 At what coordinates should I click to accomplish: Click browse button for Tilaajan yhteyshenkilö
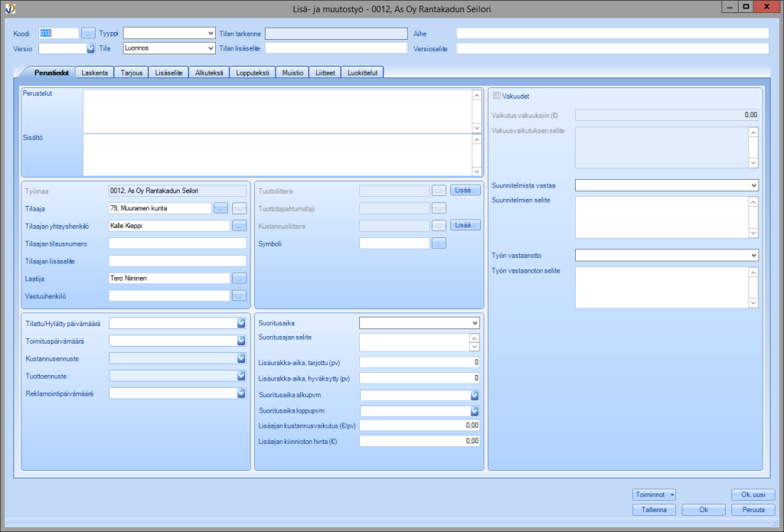pos(239,226)
